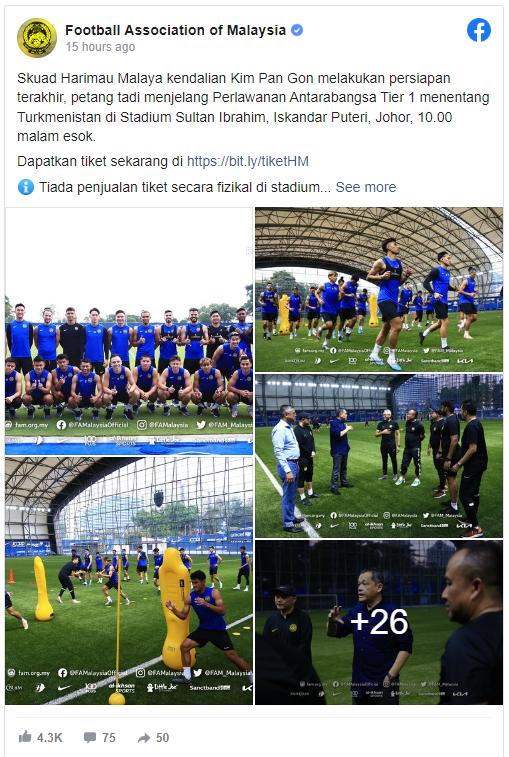The width and height of the screenshot is (509, 757).
Task: Open the yellow training dummy photo
Action: point(129,581)
